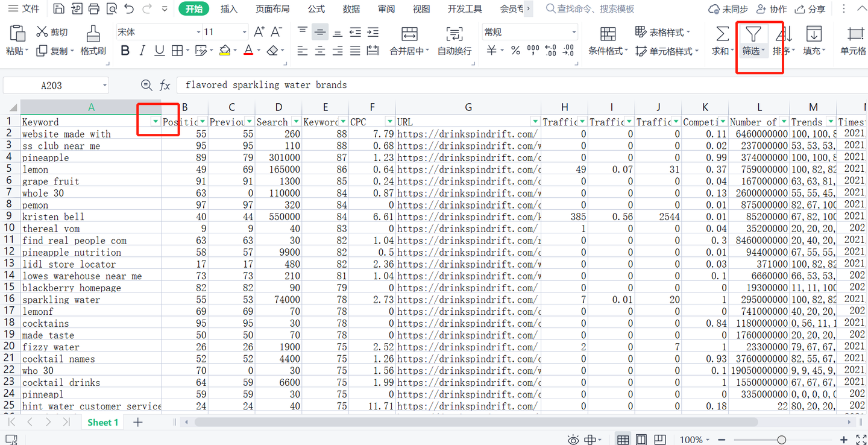Open the font name dropdown (宋体)
Screen dimensions: 868x445
click(198, 32)
